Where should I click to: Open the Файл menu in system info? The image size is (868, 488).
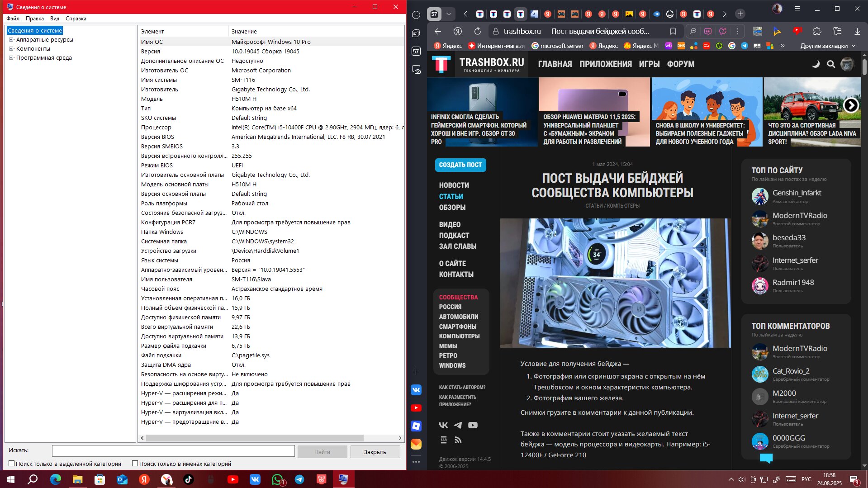point(13,19)
